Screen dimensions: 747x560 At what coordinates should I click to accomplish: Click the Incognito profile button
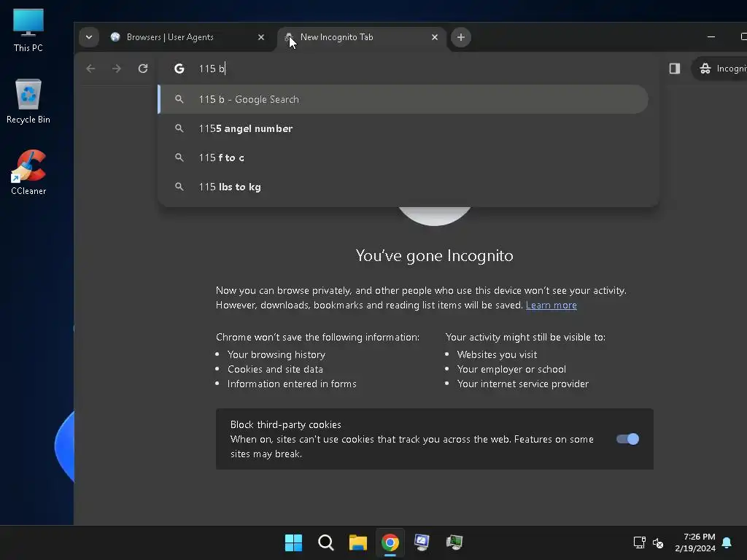[720, 69]
